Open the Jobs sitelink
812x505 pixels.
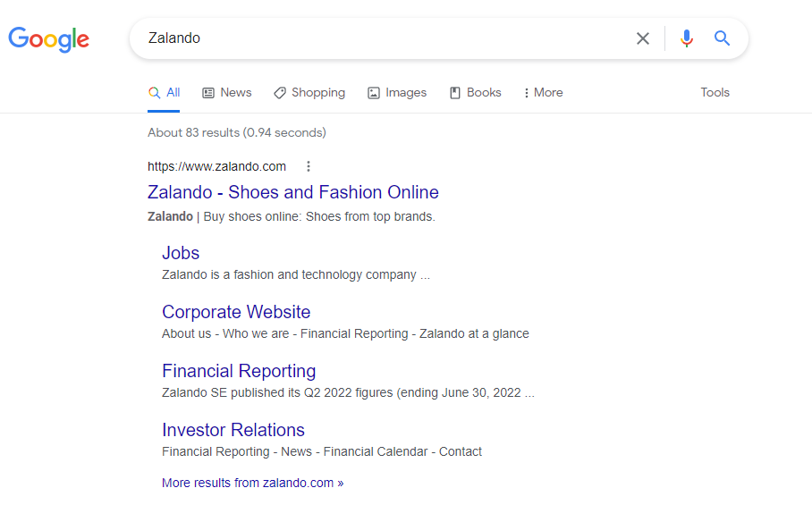coord(181,253)
